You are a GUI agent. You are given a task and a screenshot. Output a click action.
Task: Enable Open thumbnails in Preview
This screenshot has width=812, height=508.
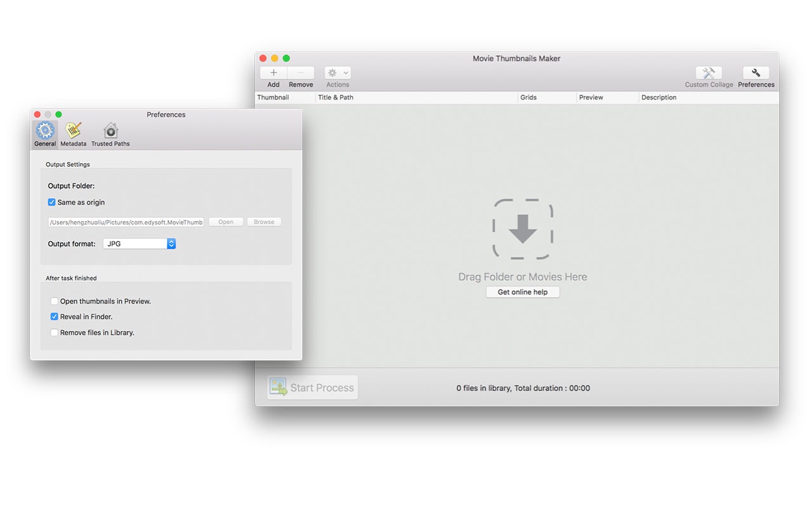[x=55, y=302]
